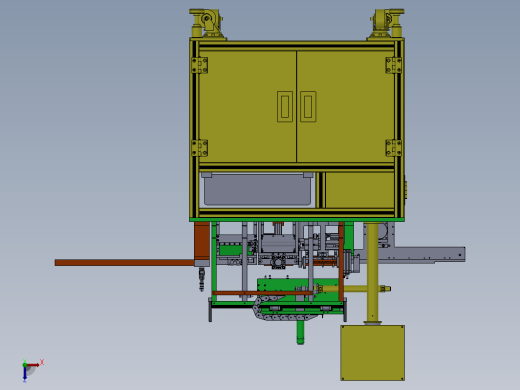Select the upper-right door hinge
Screen dimensions: 520x390
pos(394,65)
